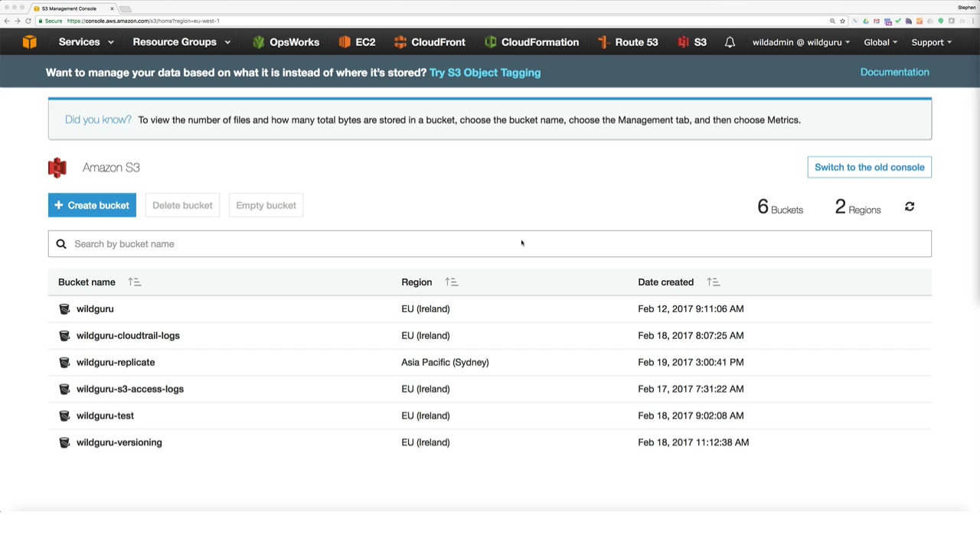980x551 pixels.
Task: Click the AWS home cube icon
Action: 29,42
